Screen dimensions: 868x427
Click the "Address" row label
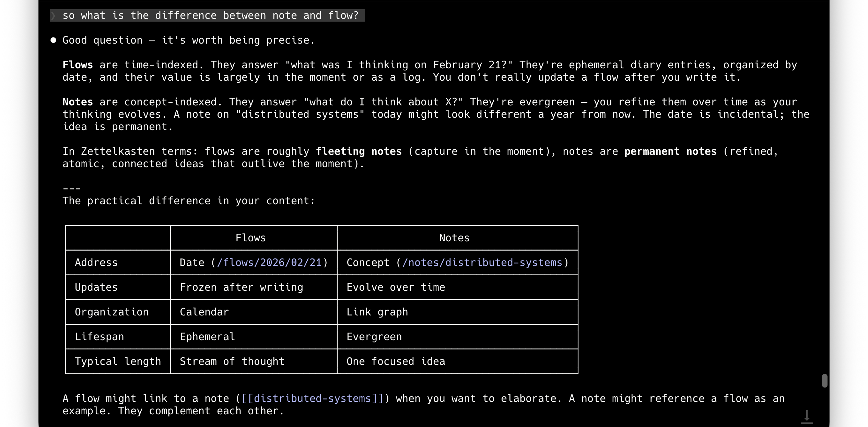coord(96,263)
